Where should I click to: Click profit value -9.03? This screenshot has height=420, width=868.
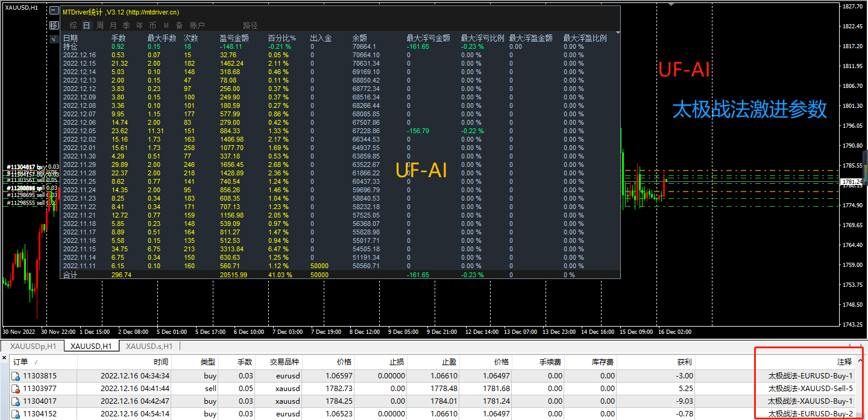pyautogui.click(x=684, y=401)
